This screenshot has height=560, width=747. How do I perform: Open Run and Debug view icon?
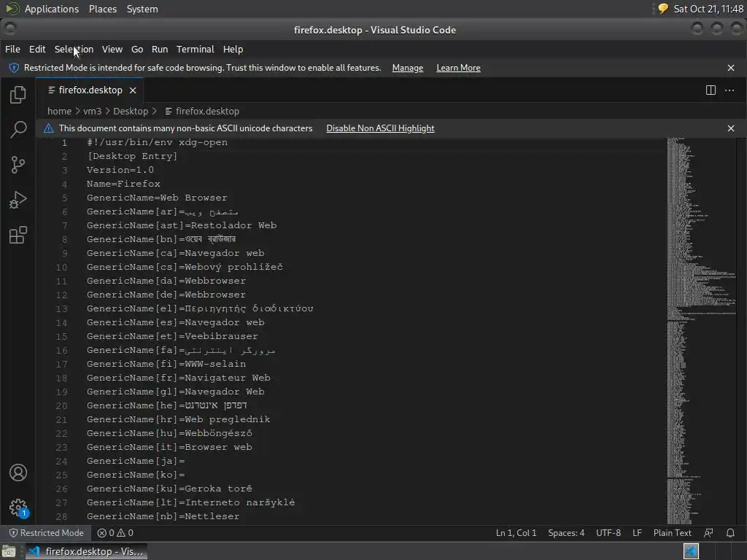18,200
